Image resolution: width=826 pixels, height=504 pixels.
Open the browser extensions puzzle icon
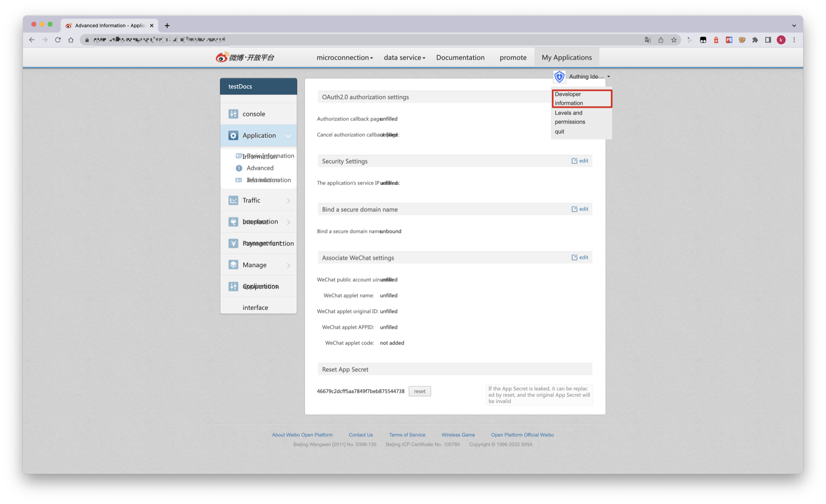(x=755, y=40)
